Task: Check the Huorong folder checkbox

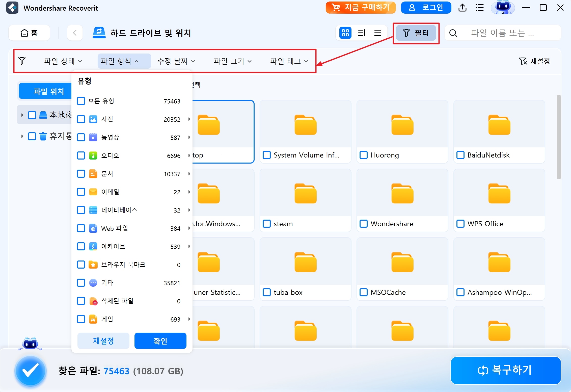Action: [364, 155]
